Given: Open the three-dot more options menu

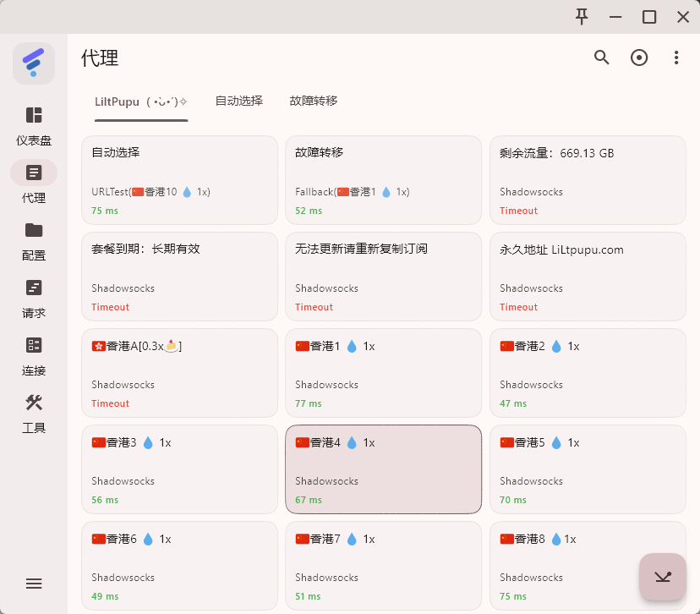Looking at the screenshot, I should (x=676, y=58).
